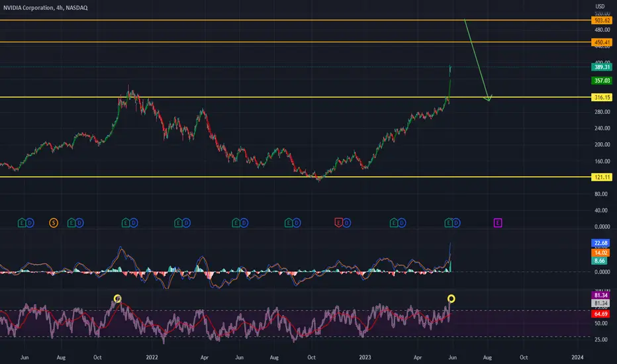Image resolution: width=617 pixels, height=364 pixels.
Task: Click the 25.00 RSI axis label
Action: point(601,340)
